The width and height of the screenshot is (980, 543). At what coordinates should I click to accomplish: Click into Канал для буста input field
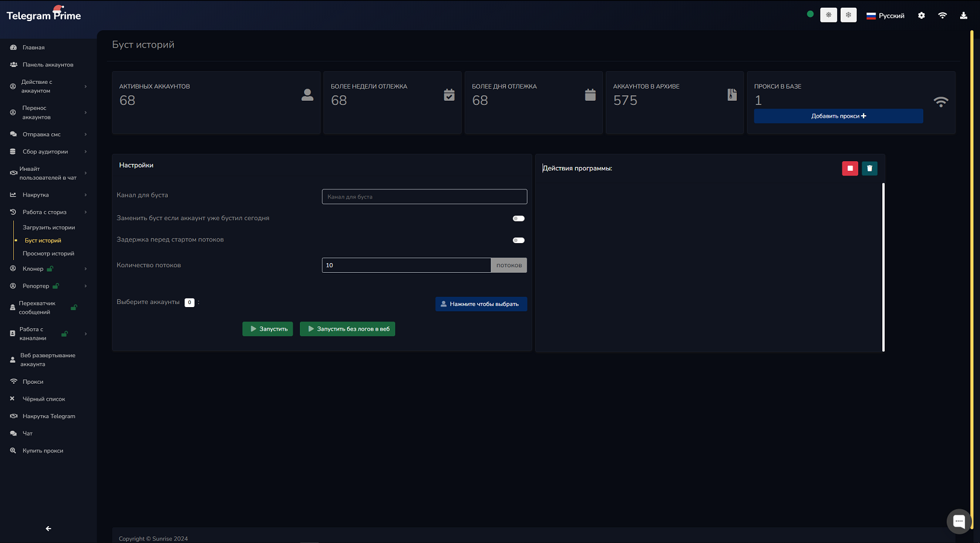click(424, 197)
